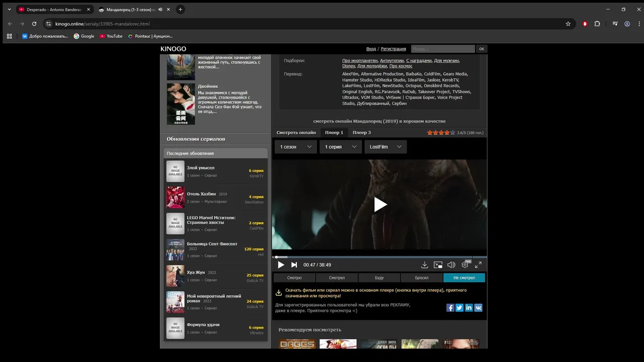The width and height of the screenshot is (644, 362).
Task: Open the extensions puzzle icon
Action: click(x=597, y=24)
